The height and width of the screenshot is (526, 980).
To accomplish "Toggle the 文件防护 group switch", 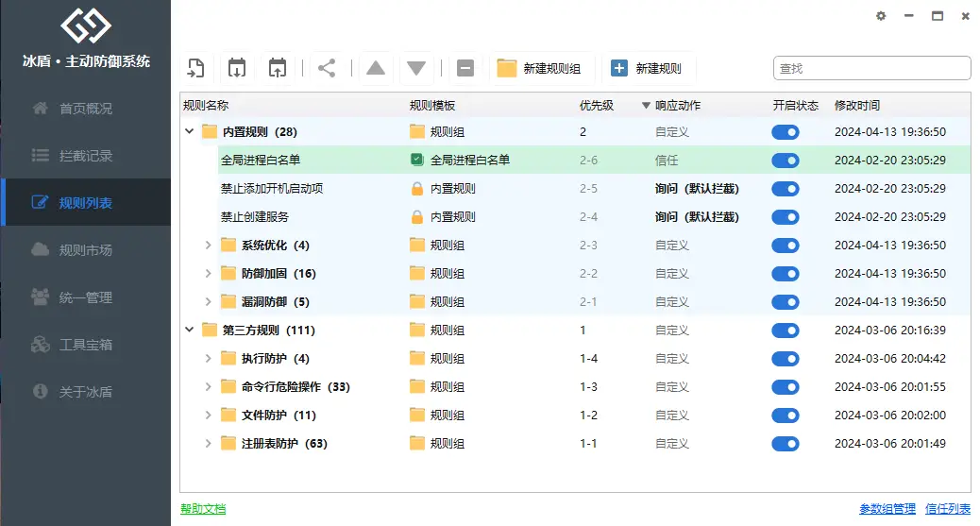I will [x=785, y=416].
